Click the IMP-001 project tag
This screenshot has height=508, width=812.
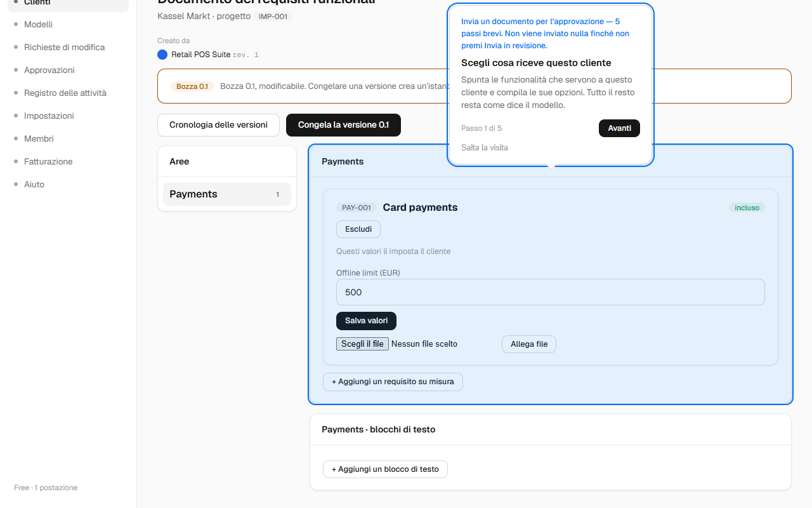click(x=273, y=17)
